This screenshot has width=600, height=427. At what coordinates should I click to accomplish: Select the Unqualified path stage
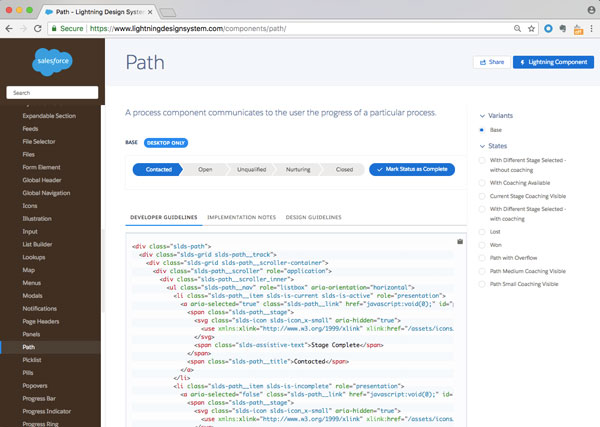click(251, 169)
